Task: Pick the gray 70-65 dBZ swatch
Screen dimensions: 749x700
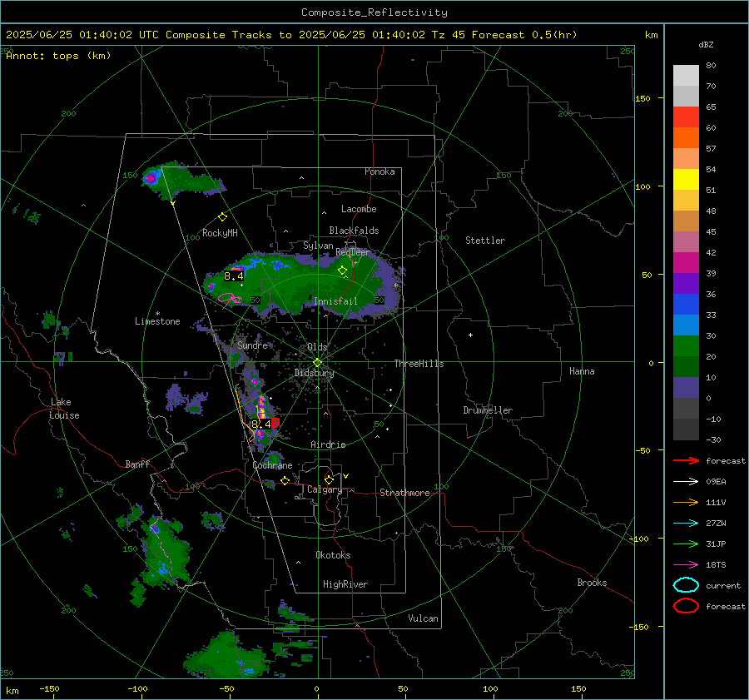Action: click(686, 96)
